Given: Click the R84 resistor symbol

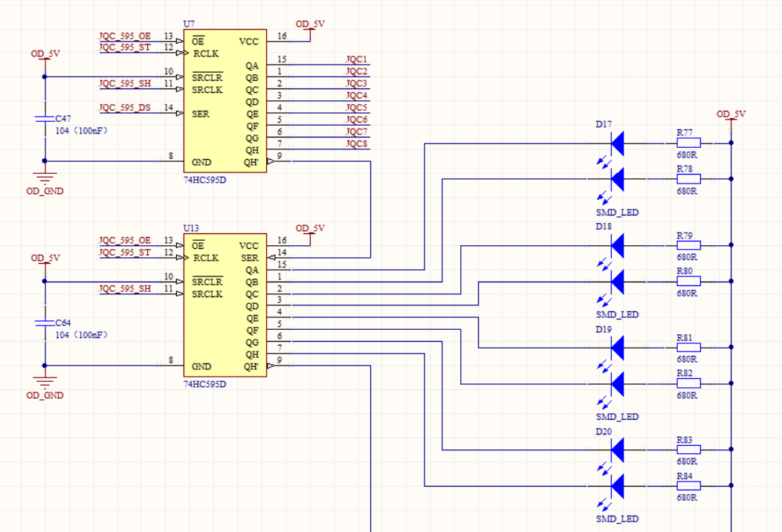Looking at the screenshot, I should (688, 487).
